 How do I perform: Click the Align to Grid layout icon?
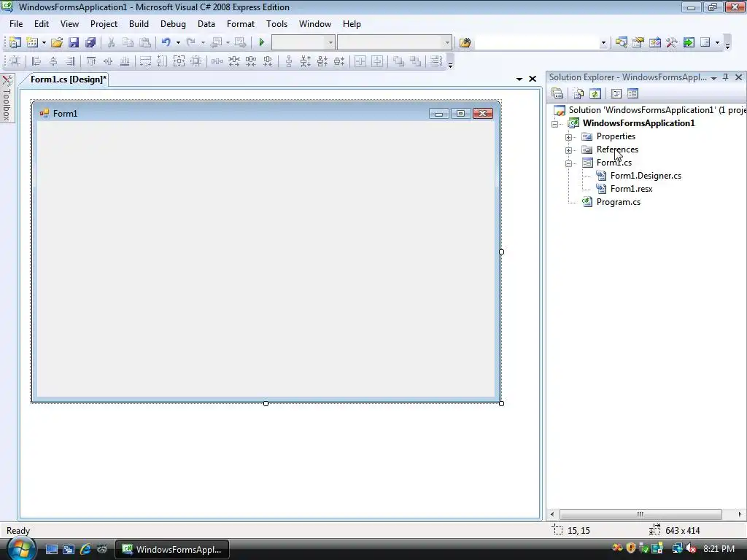15,61
